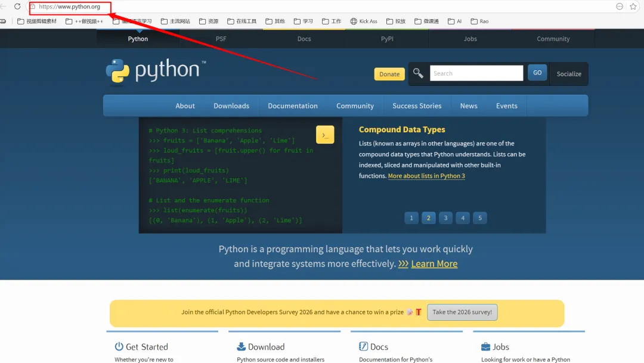Viewport: 644px width, 363px height.
Task: Select the Python top tab
Action: click(138, 39)
